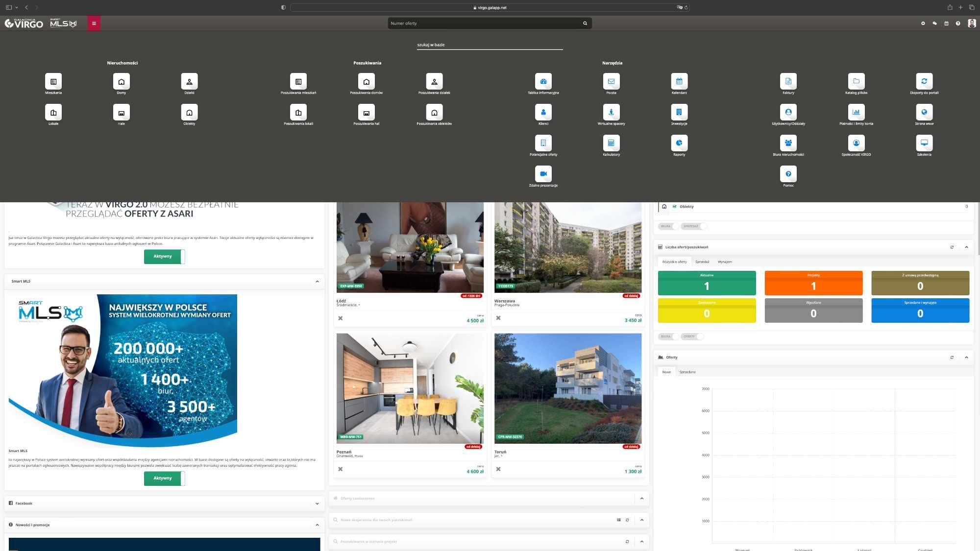
Task: Open Użytkownicy/Oddziały icon
Action: coord(788,112)
